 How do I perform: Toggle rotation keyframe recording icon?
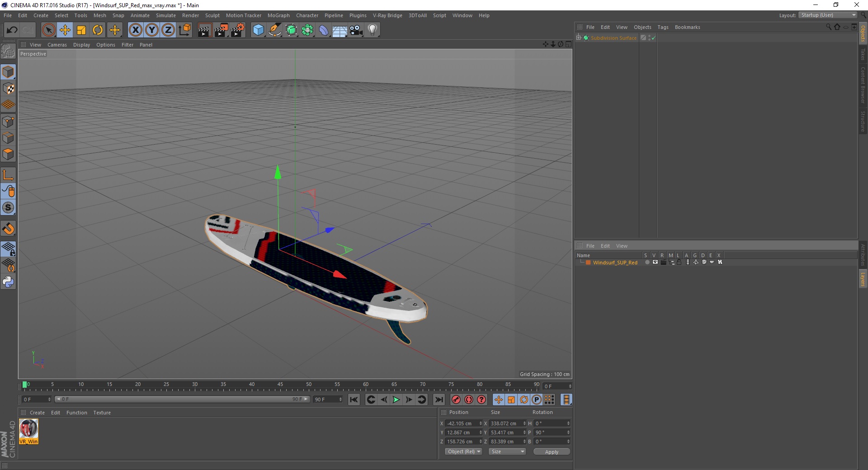pyautogui.click(x=524, y=399)
